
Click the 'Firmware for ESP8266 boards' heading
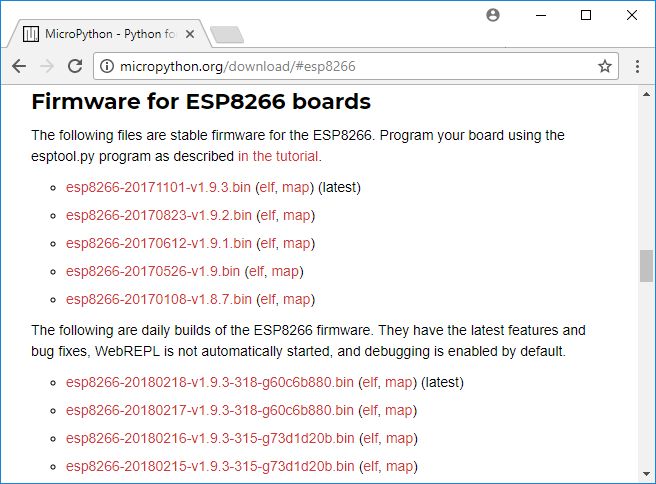coord(201,102)
